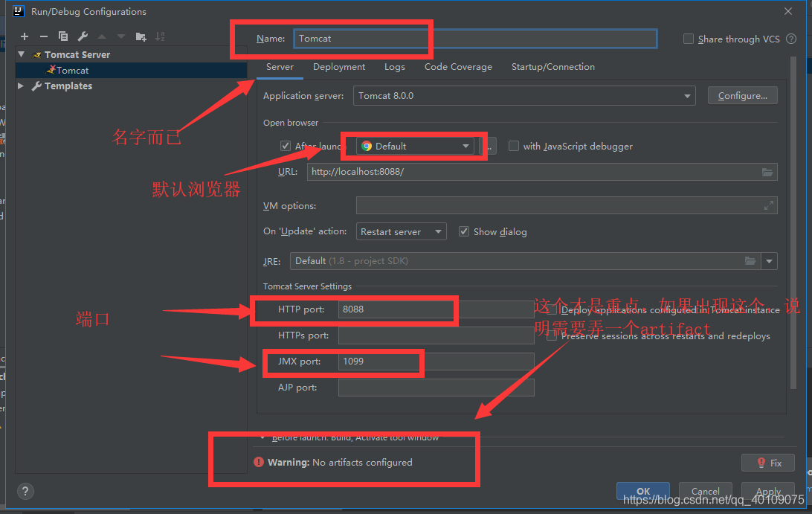Open the Application server Tomcat 8.0.0 dropdown
Image resolution: width=812 pixels, height=514 pixels.
click(524, 96)
